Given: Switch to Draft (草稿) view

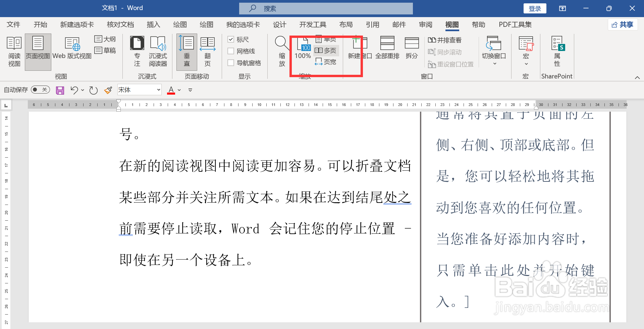Looking at the screenshot, I should coord(105,50).
